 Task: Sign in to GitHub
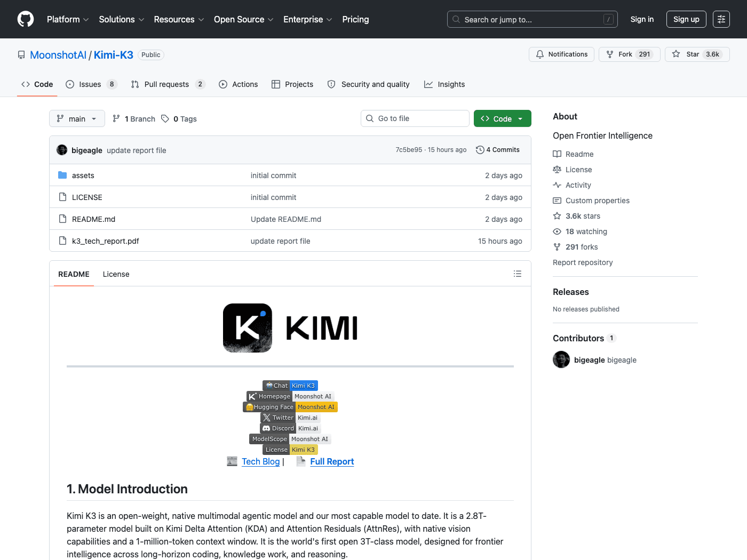click(642, 19)
